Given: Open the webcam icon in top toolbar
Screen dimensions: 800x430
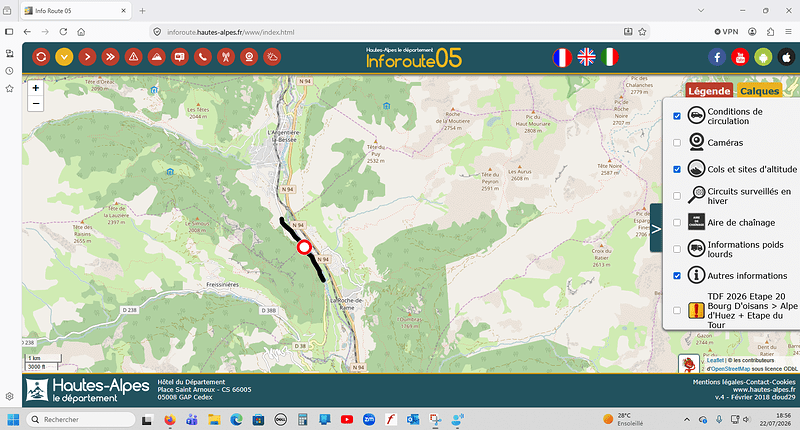Looking at the screenshot, I should click(x=249, y=57).
